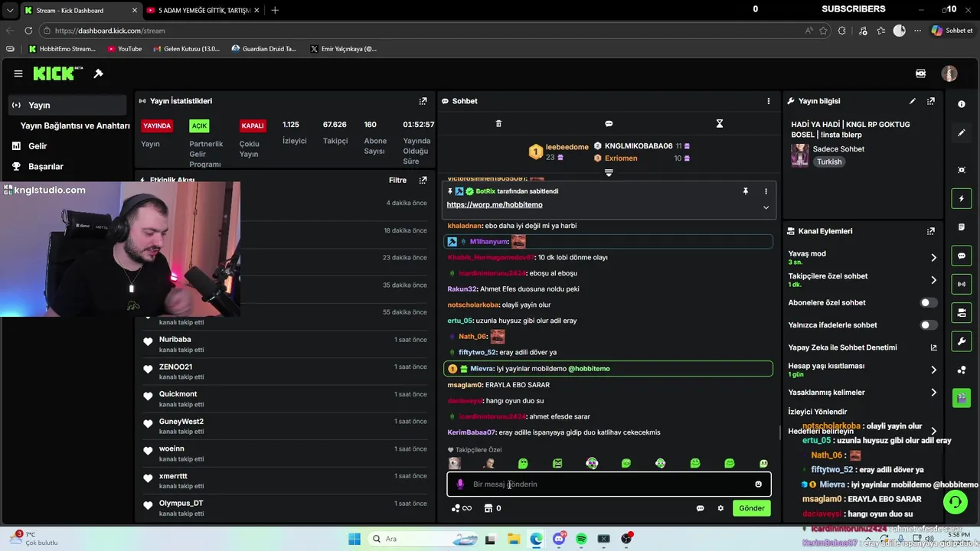
Task: Open the YouTube bookmark
Action: pyautogui.click(x=125, y=49)
